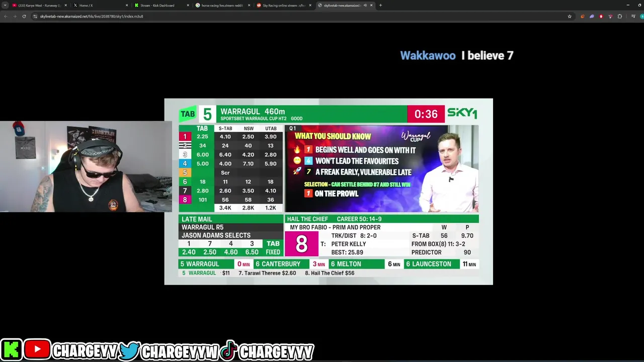Click ON THE PROWL selection text
The height and width of the screenshot is (362, 644).
pyautogui.click(x=337, y=194)
